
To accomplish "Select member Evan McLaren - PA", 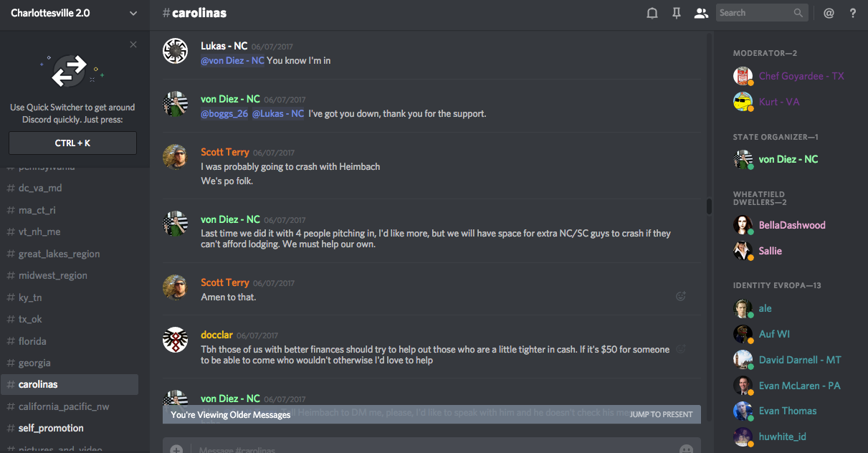I will pos(799,386).
